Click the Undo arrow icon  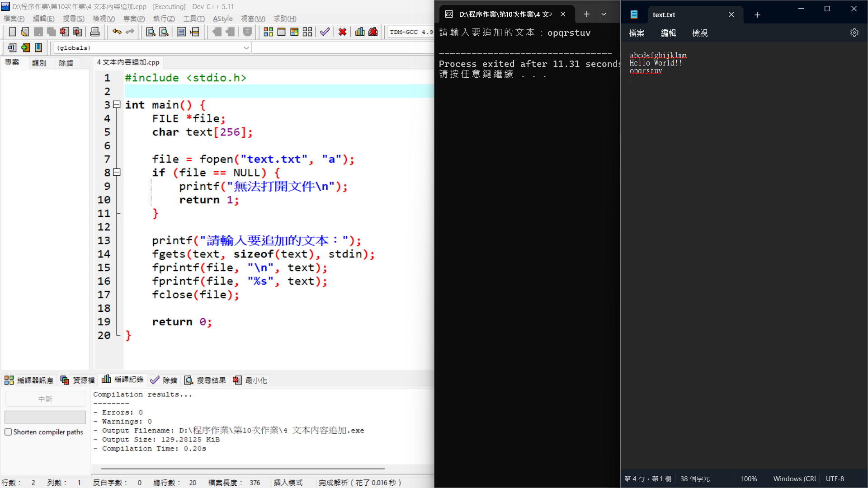117,32
